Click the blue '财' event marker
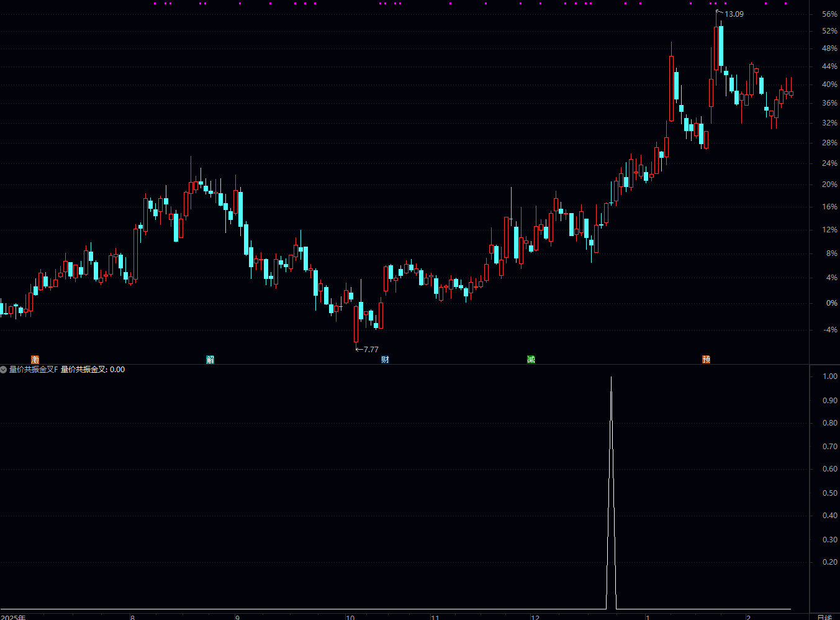Screen dimensions: 840x620 click(385, 359)
